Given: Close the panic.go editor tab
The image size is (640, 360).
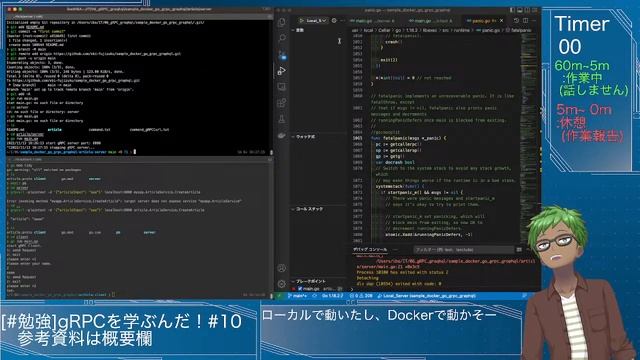Looking at the screenshot, I should click(x=502, y=20).
